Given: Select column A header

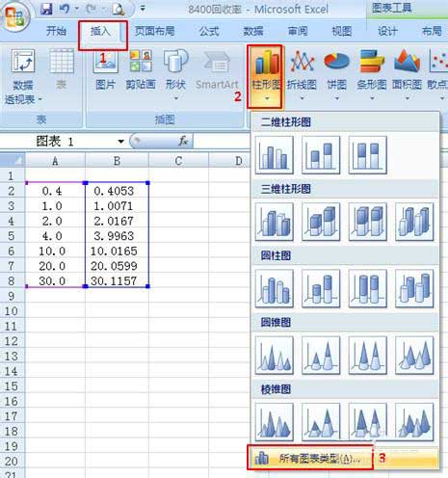Looking at the screenshot, I should [55, 160].
